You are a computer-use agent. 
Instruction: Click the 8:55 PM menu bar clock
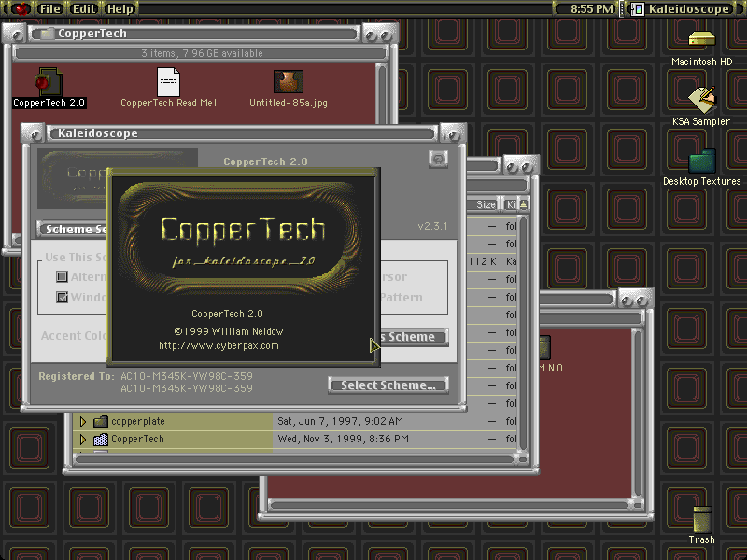pyautogui.click(x=592, y=8)
